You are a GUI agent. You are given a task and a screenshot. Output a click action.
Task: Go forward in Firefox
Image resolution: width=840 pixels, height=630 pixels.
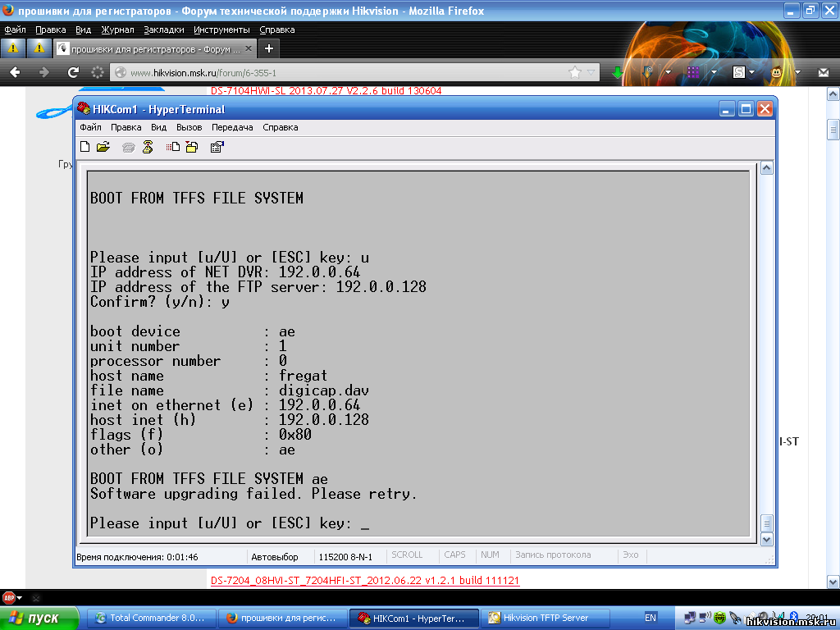pos(44,72)
